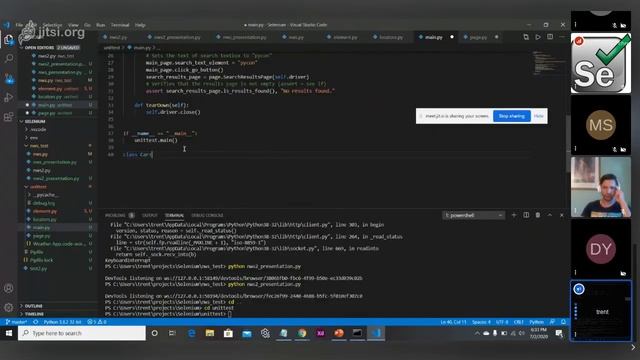Maximize the terminal panel with caret icon
The width and height of the screenshot is (640, 360).
550,215
